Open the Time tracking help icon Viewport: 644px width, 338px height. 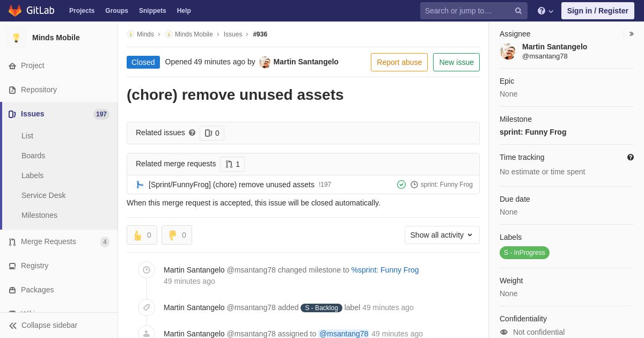pyautogui.click(x=631, y=157)
